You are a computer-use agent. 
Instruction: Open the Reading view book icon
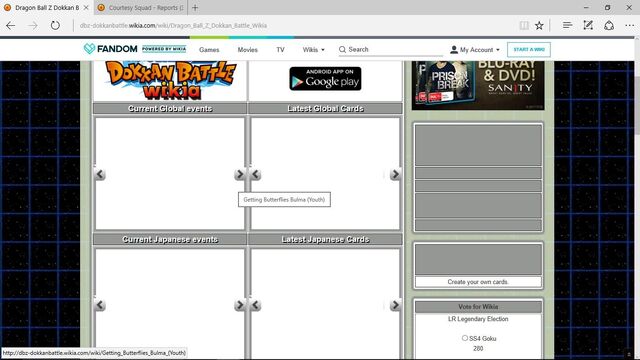524,25
